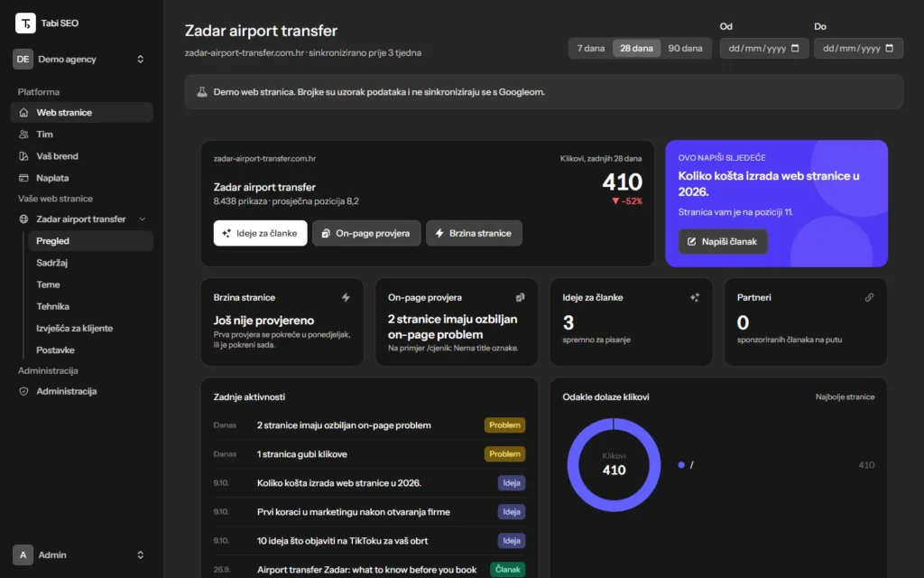The height and width of the screenshot is (578, 924).
Task: Open activity Koliko košta izrada web stranice u 2026.
Action: (339, 482)
